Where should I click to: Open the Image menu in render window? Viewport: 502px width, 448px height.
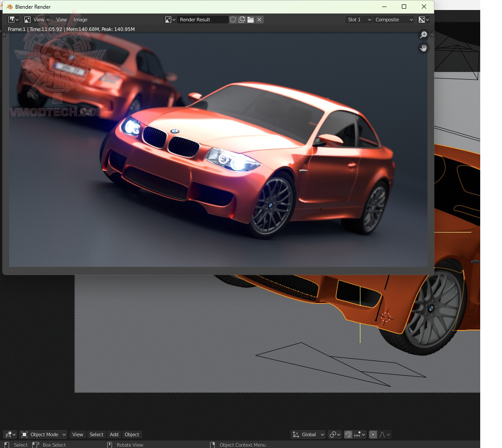coord(80,20)
